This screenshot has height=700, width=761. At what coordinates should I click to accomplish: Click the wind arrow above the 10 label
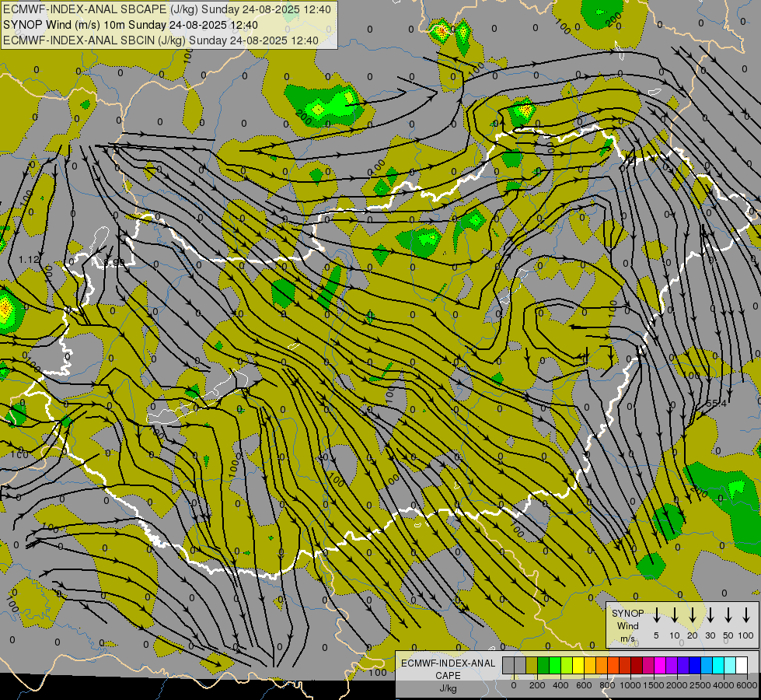click(x=674, y=615)
